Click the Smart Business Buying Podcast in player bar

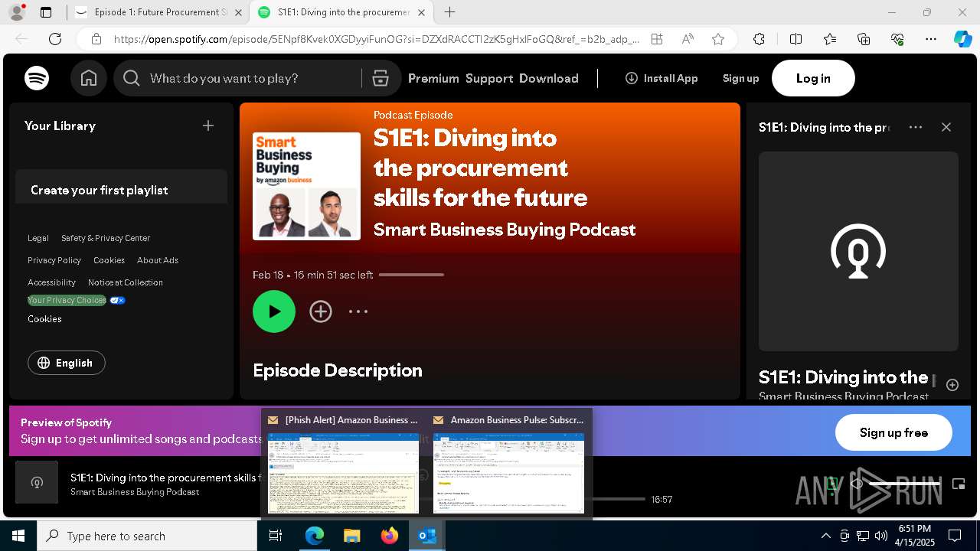135,492
